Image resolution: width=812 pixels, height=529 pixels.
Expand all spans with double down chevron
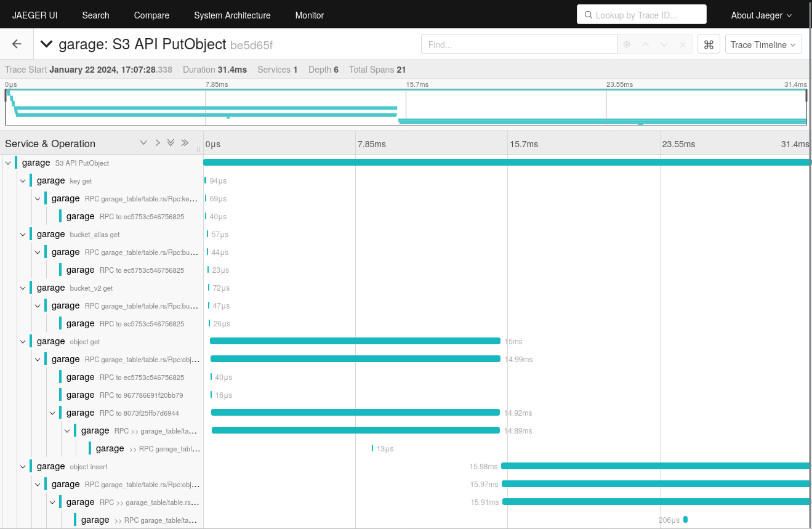pos(171,143)
